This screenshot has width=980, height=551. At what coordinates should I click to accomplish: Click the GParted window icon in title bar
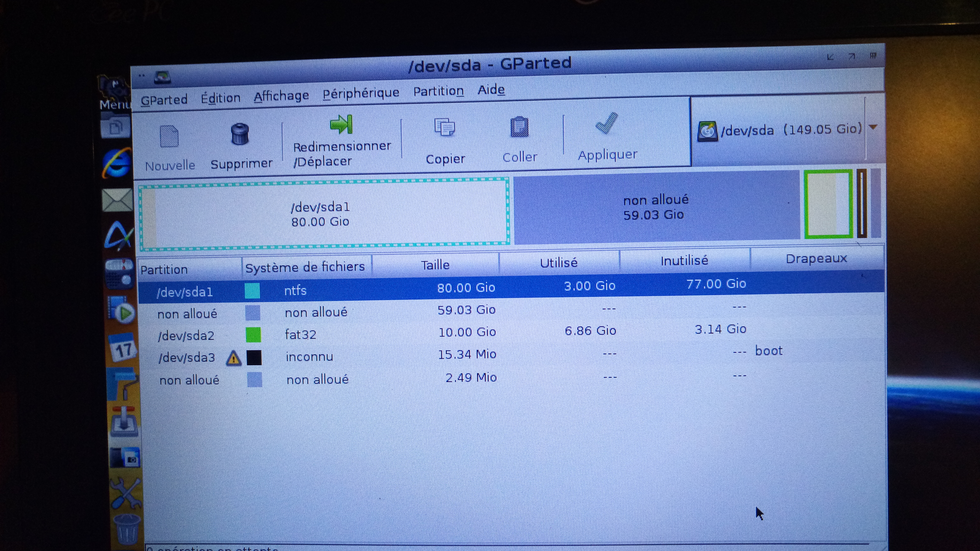(162, 77)
